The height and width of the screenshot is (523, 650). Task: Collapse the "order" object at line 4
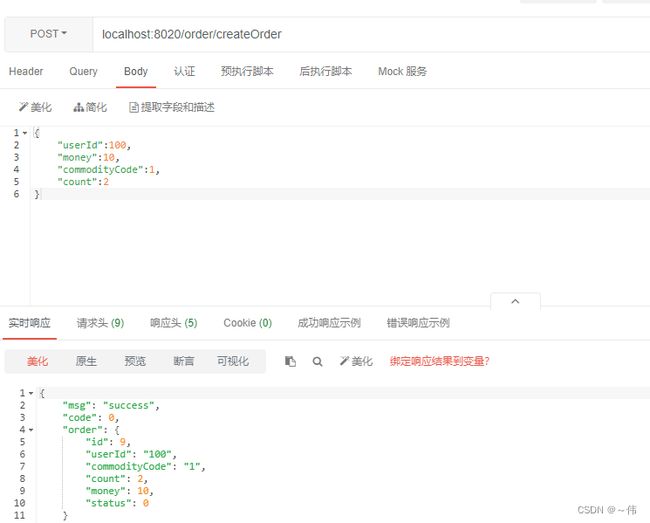tap(31, 430)
